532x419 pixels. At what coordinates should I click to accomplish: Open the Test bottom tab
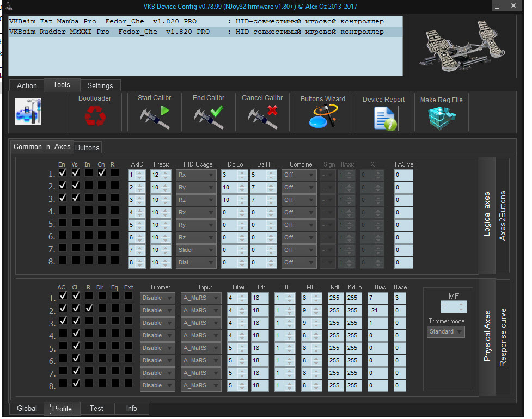click(x=96, y=408)
